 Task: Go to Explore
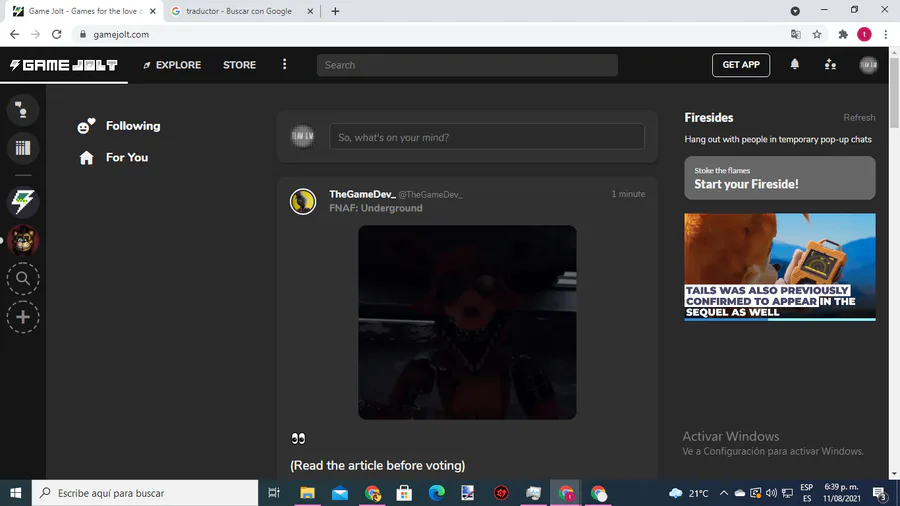click(x=172, y=65)
